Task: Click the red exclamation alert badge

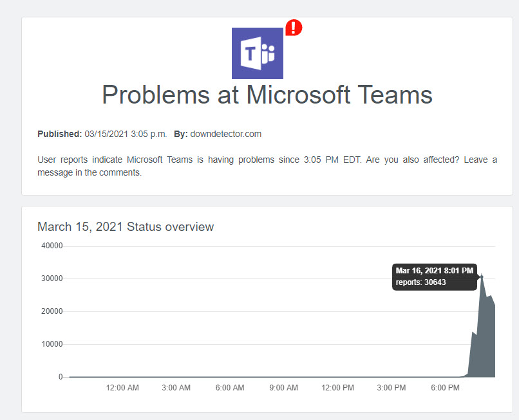Action: [294, 27]
